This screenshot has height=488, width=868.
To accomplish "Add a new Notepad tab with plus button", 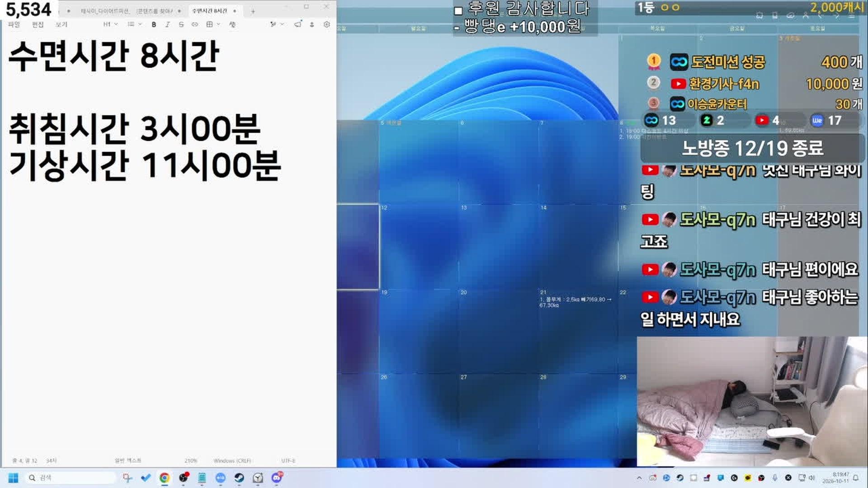I will click(x=253, y=11).
